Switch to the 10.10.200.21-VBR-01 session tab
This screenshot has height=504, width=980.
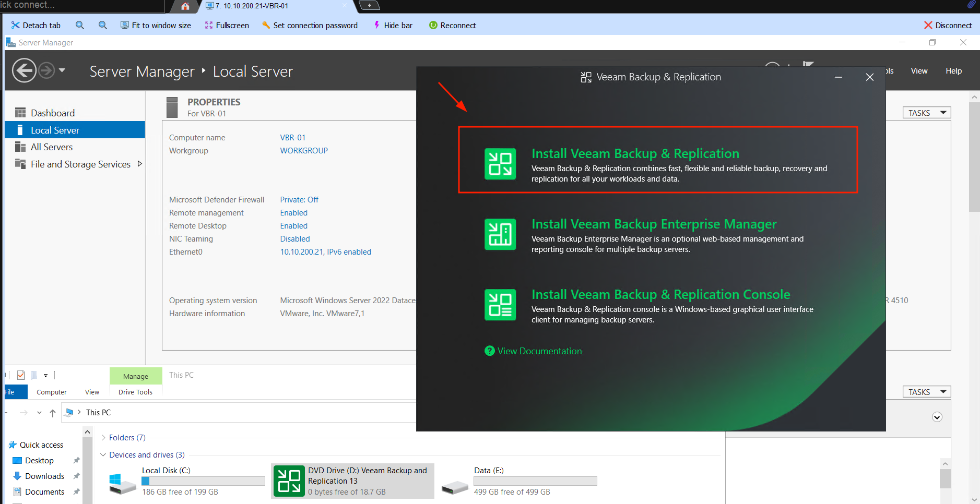[276, 6]
